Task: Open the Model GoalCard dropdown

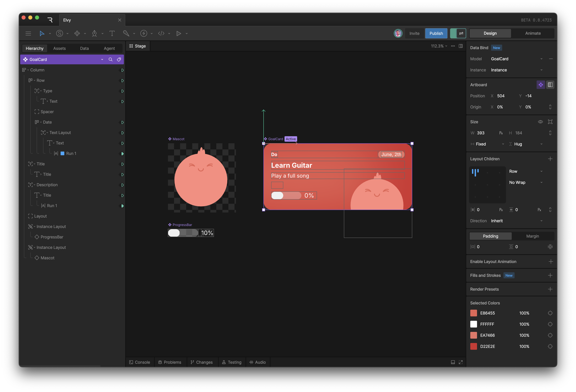Action: [517, 59]
